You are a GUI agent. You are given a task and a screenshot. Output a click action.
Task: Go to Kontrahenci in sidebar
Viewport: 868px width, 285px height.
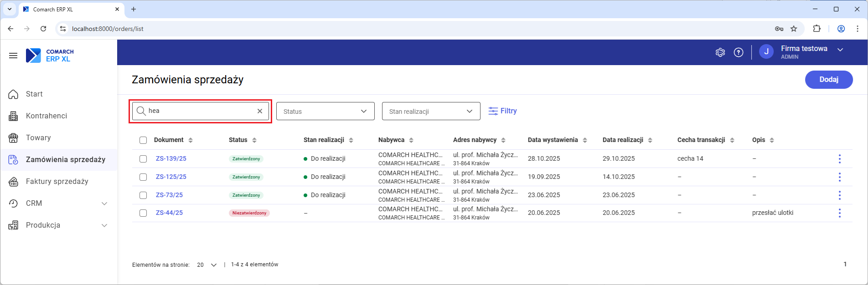click(x=46, y=116)
